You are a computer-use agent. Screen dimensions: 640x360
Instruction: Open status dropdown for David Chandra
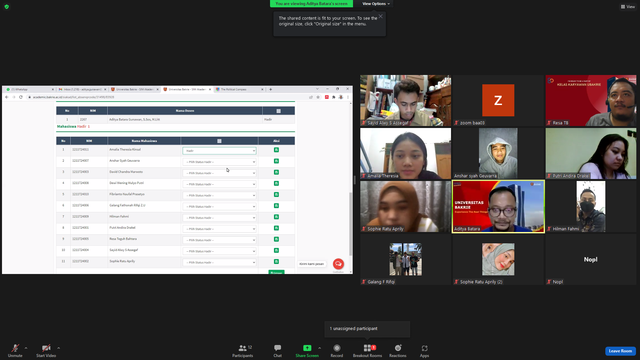[x=220, y=173]
